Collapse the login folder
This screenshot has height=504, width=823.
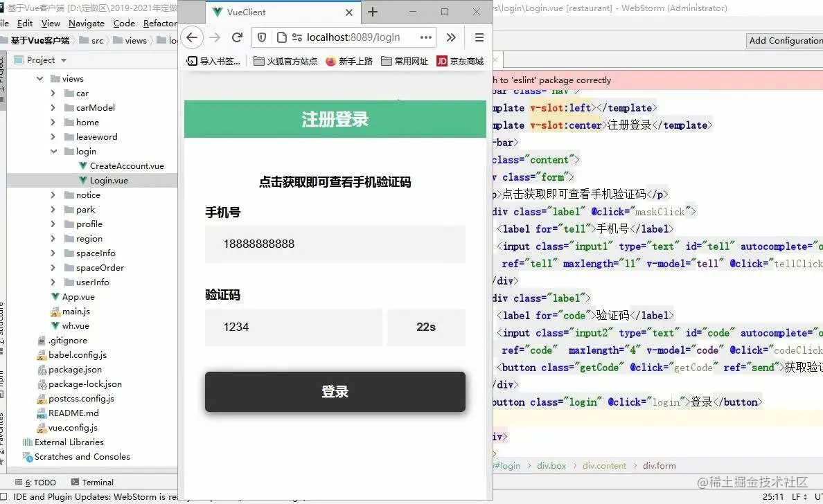tap(53, 152)
